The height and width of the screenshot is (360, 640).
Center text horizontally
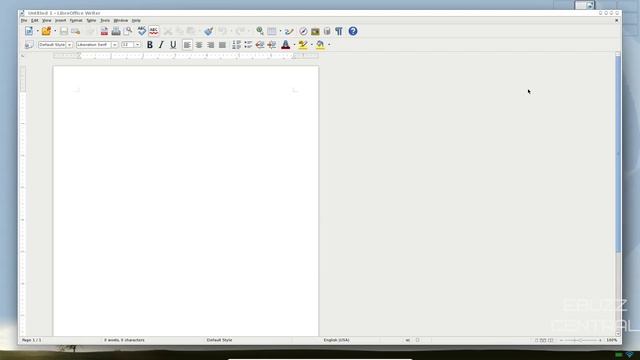199,45
